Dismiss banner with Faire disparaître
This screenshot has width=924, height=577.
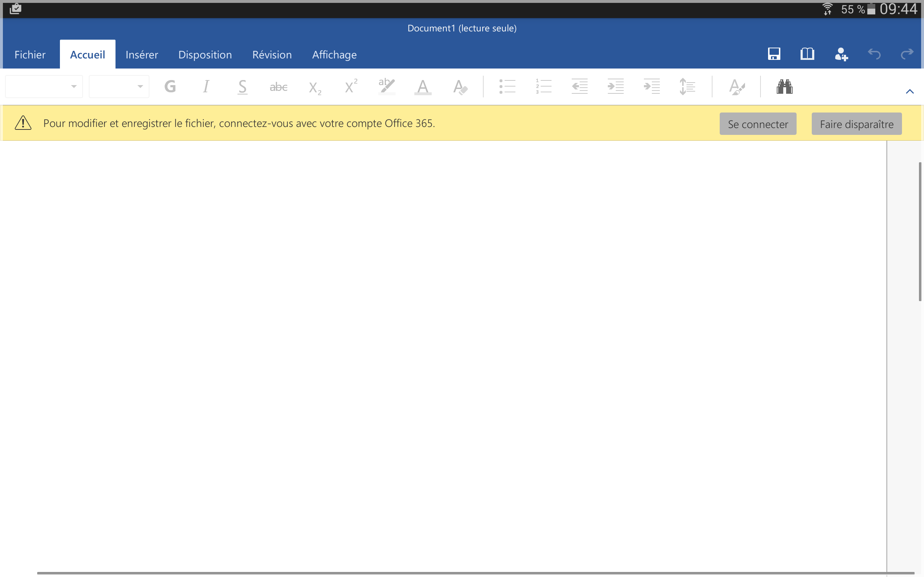[x=856, y=124]
